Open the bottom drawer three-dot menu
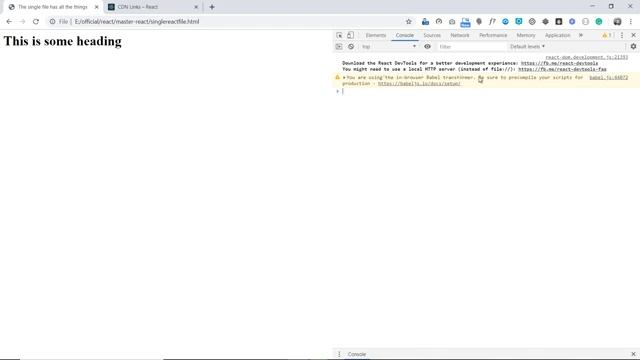Screen dimensions: 640x360 coord(339,354)
